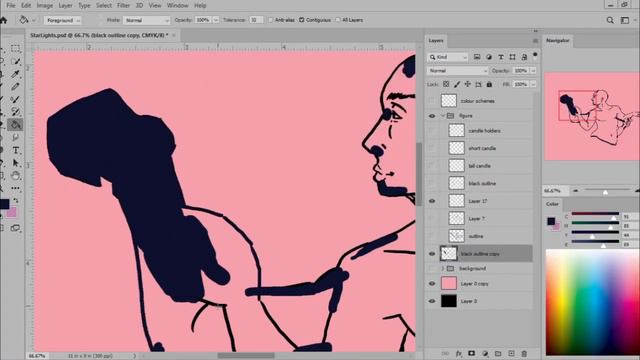This screenshot has width=640, height=360.
Task: Lock all with padlock icon
Action: click(489, 84)
